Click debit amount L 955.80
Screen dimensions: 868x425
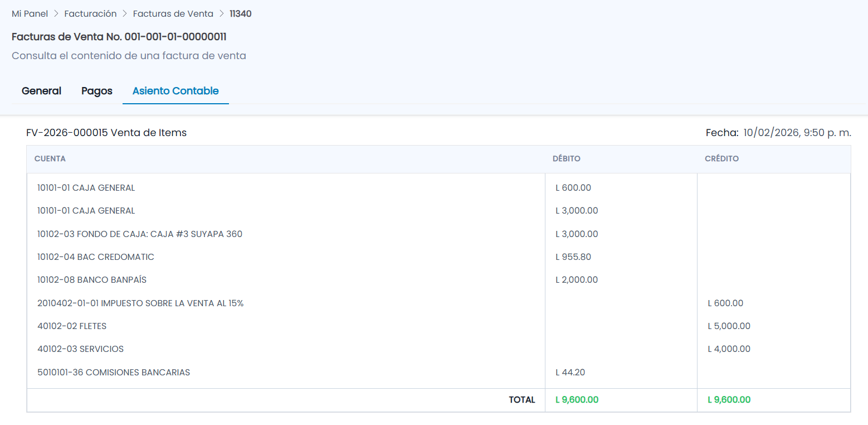click(x=573, y=257)
